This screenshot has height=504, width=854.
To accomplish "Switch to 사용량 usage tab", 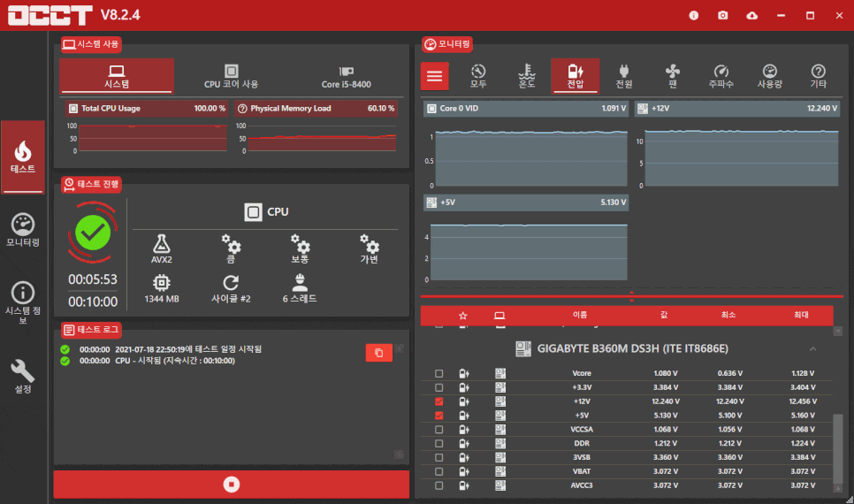I will tap(770, 76).
